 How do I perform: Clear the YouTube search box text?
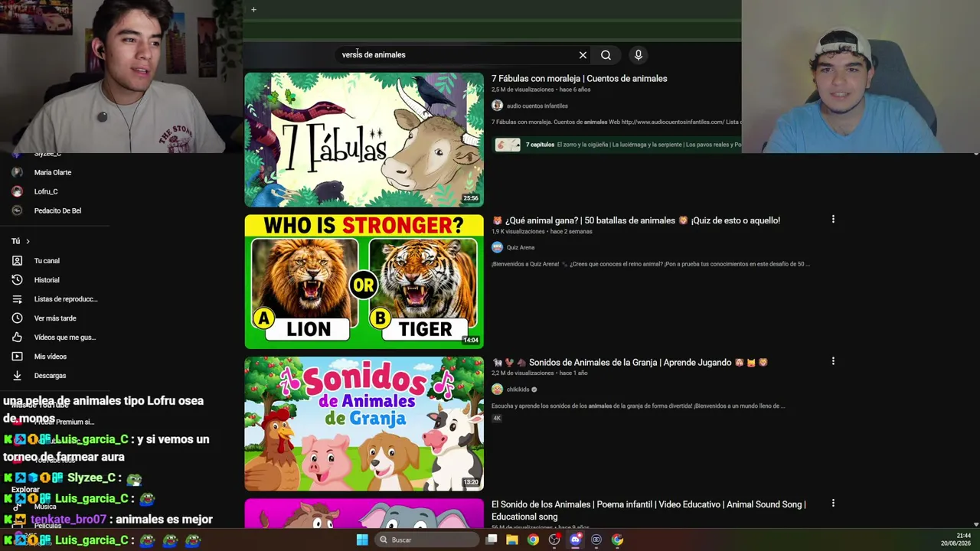tap(583, 55)
